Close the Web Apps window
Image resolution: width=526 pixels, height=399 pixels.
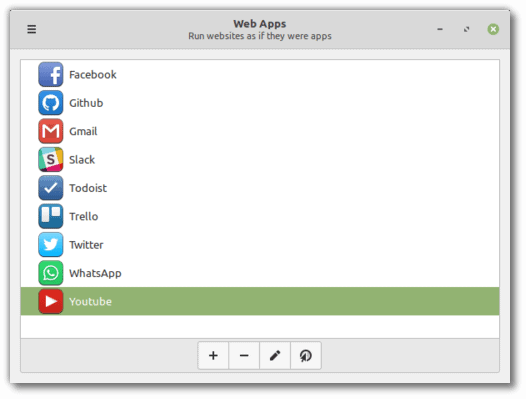pos(493,29)
